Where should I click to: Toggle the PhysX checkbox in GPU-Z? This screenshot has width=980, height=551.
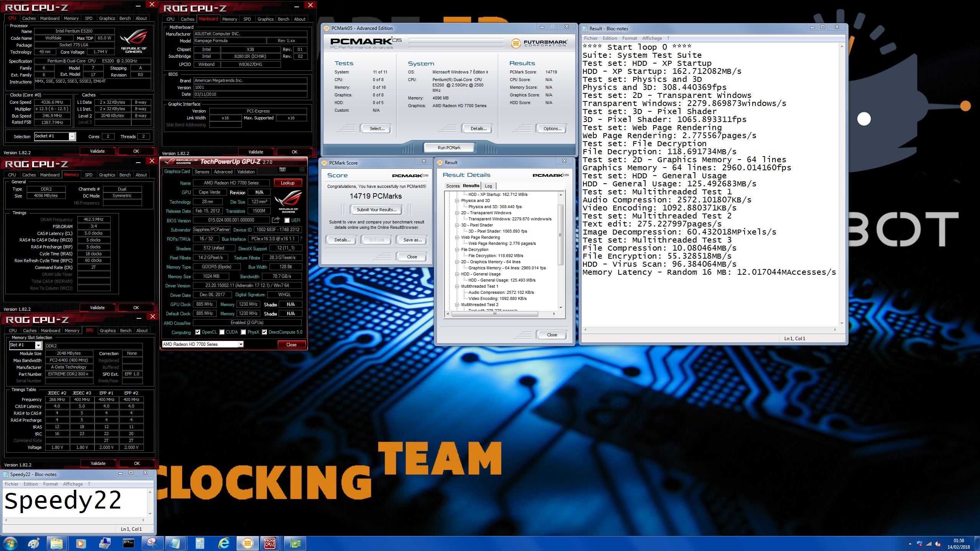[243, 332]
